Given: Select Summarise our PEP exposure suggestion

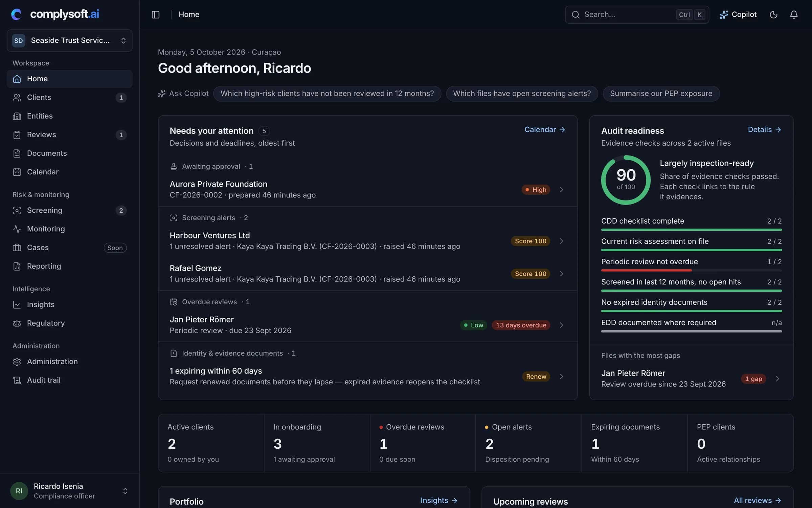Looking at the screenshot, I should click(661, 93).
